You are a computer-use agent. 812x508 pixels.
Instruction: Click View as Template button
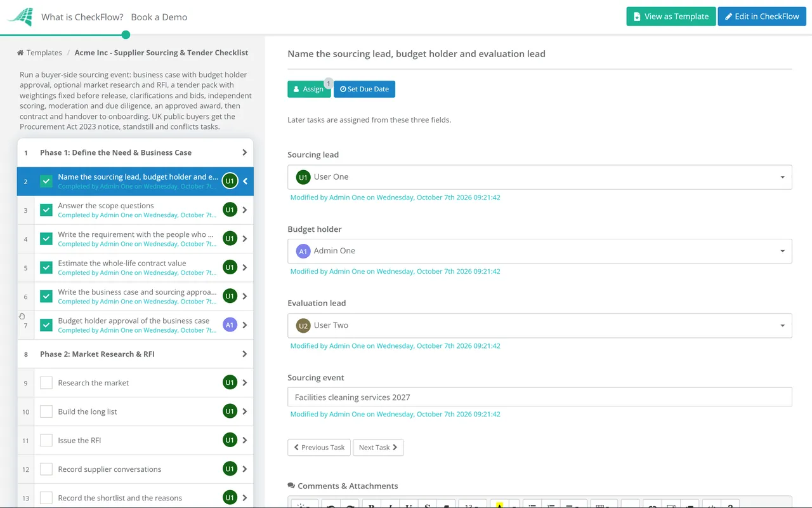point(671,17)
